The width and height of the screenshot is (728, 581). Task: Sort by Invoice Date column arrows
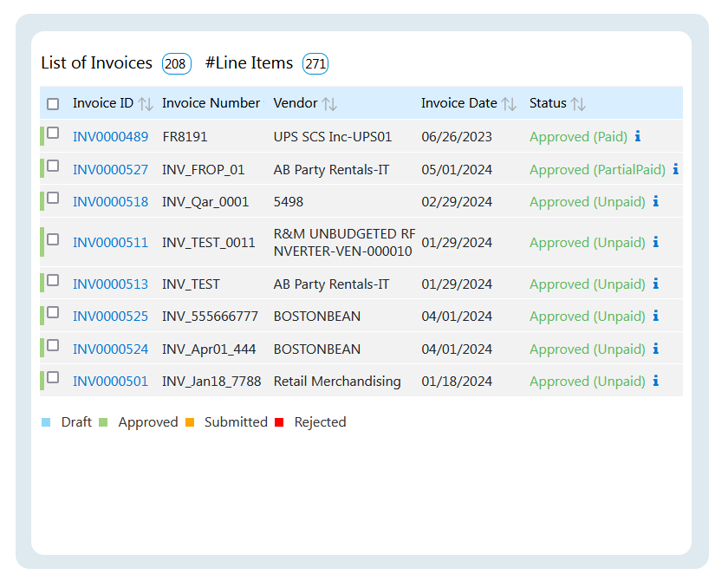pyautogui.click(x=509, y=104)
